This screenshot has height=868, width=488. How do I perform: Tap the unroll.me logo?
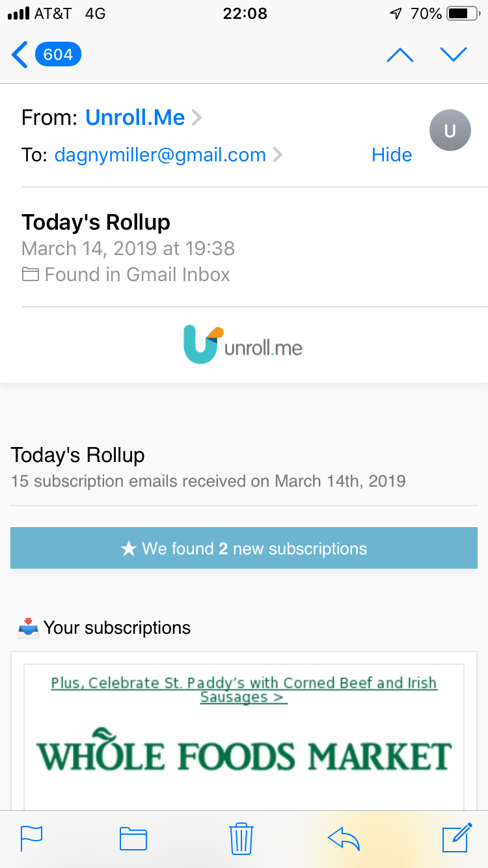(x=243, y=345)
